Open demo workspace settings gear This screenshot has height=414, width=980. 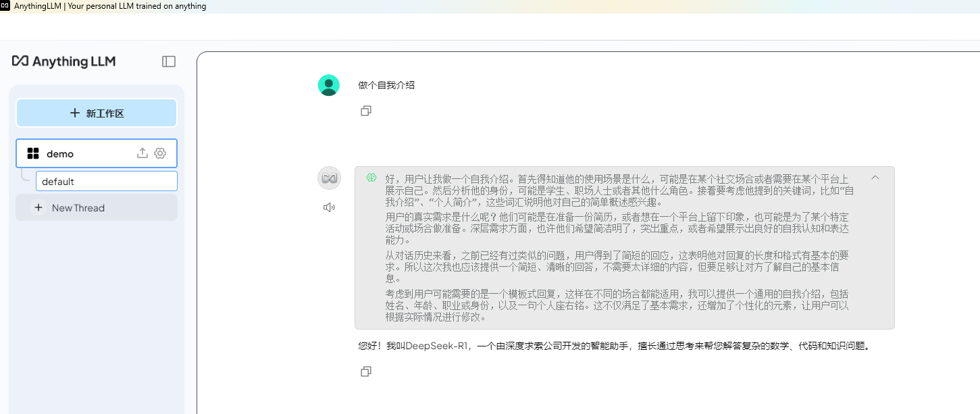[x=160, y=153]
